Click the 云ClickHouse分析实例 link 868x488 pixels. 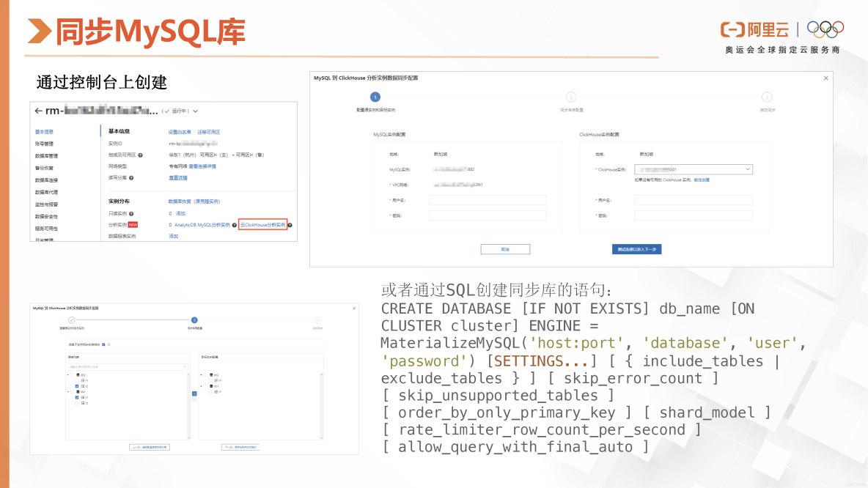click(263, 225)
